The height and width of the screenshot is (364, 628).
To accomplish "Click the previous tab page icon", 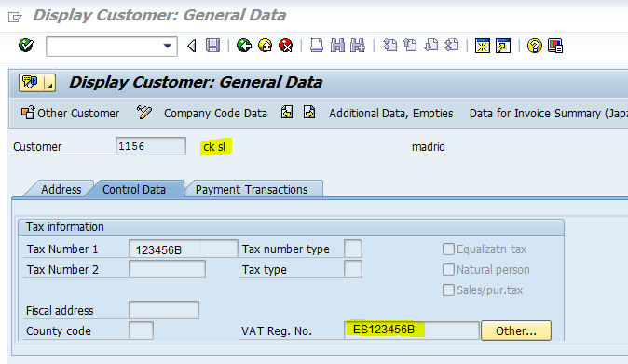I will 287,112.
